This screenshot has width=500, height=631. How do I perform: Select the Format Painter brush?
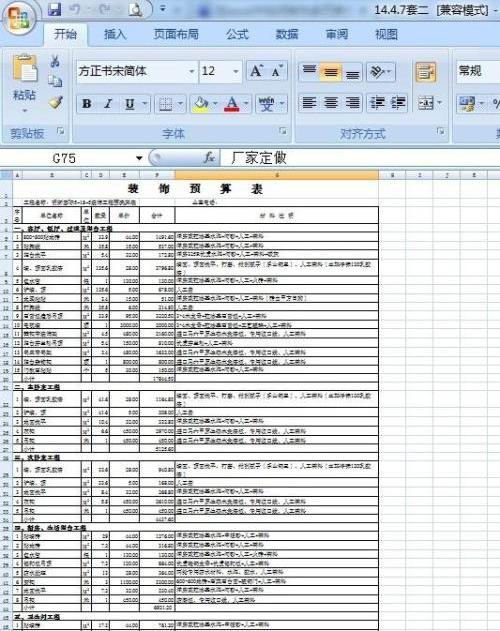pos(56,103)
